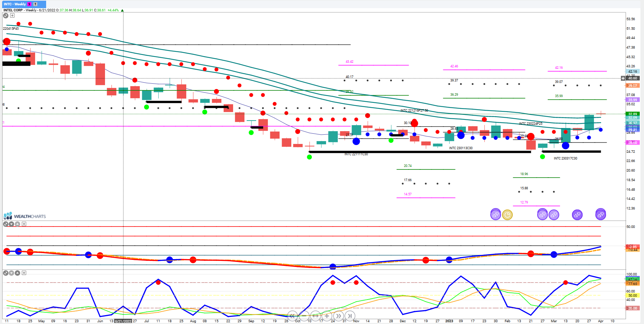Zoom in chart with plus circle button
This screenshot has height=324, width=644.
tap(327, 316)
